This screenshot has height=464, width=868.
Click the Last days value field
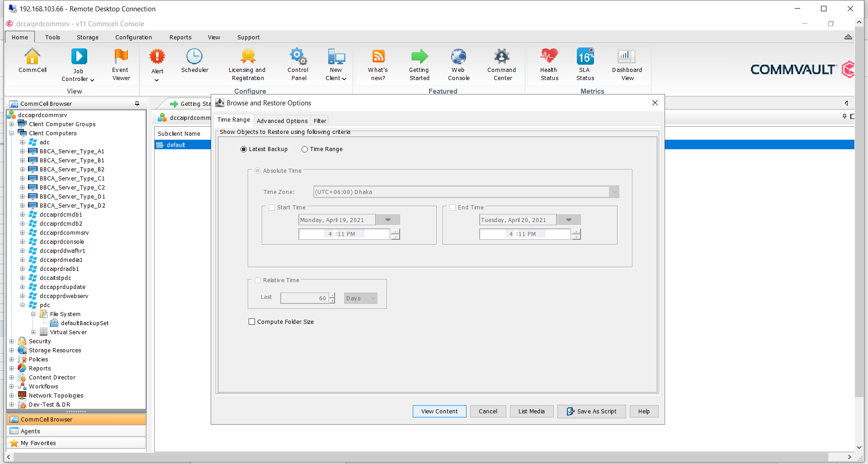[x=305, y=298]
